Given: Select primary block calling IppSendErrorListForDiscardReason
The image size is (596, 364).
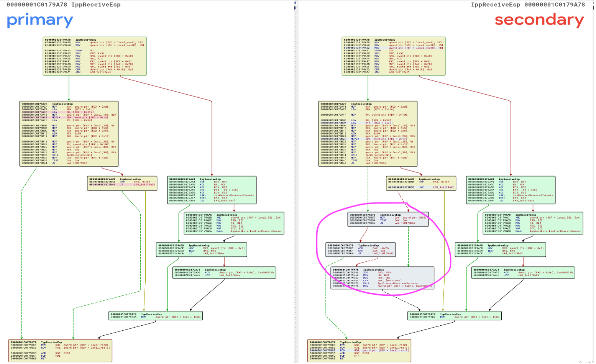Looking at the screenshot, I should point(234,223).
